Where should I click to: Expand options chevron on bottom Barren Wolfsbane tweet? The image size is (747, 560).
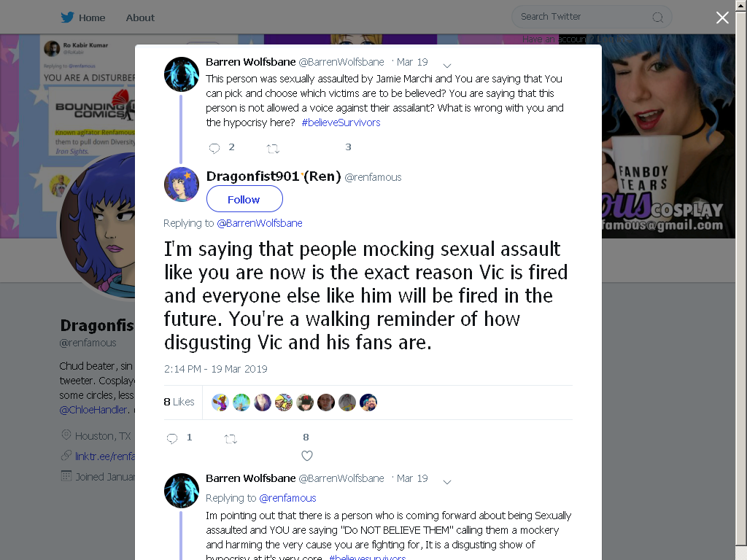pyautogui.click(x=447, y=482)
